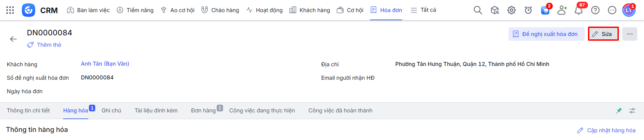Open the notifications bell
Viewport: 644px width, 140px height.
[579, 10]
